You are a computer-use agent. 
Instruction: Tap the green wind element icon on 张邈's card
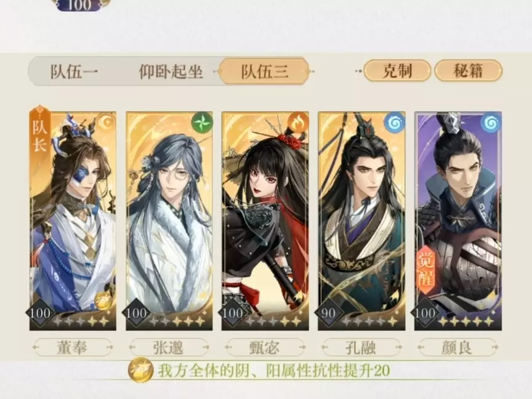coord(203,122)
